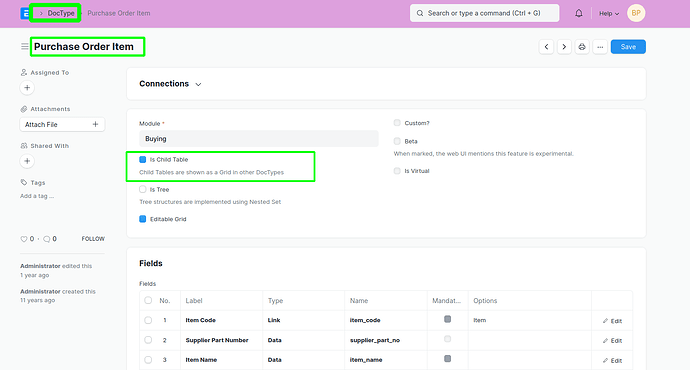Check the Beta checkbox
690x370 pixels.
(397, 141)
